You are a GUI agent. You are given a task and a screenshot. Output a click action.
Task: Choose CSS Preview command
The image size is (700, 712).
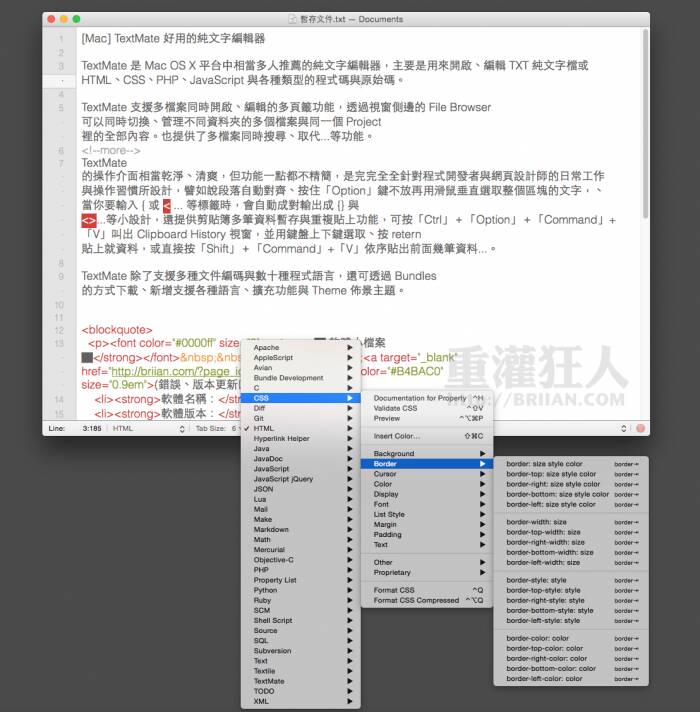[x=427, y=418]
